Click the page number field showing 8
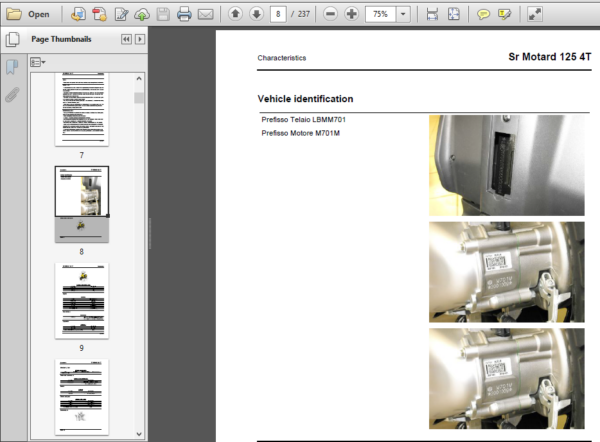 pos(278,14)
